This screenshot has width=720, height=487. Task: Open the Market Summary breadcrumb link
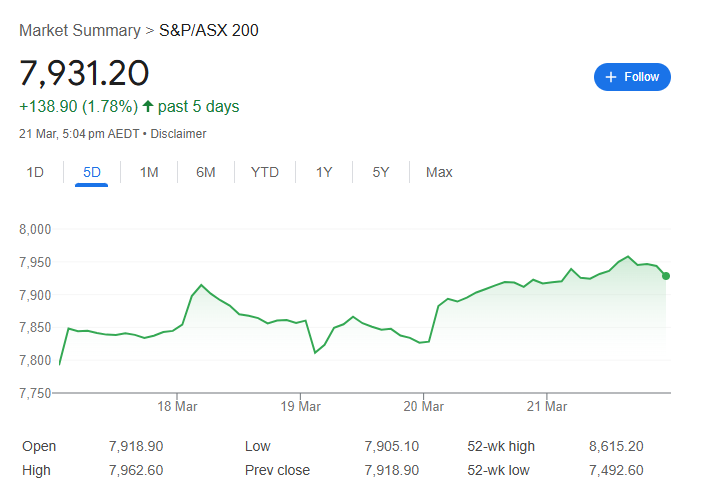80,30
